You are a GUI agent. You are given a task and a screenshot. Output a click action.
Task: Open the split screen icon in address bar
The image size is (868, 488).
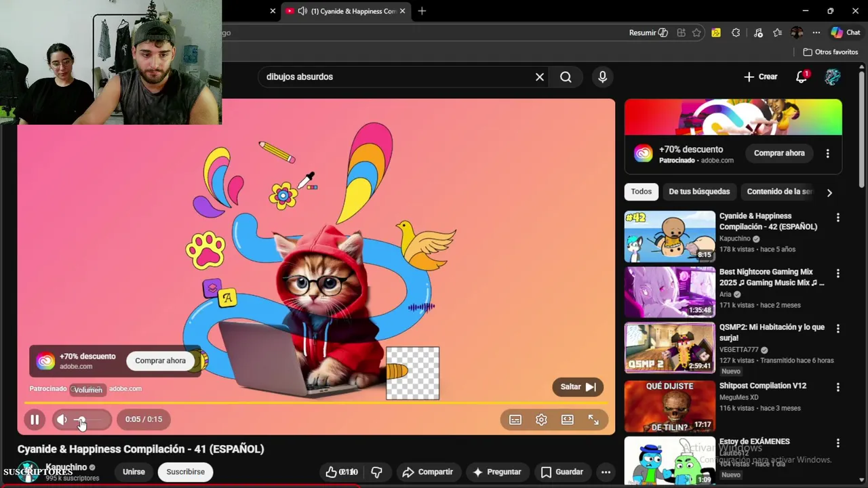tap(681, 33)
